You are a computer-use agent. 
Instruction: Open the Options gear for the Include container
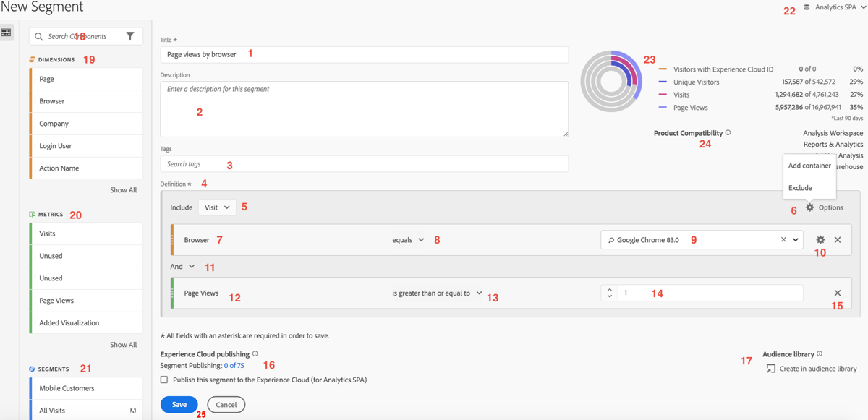click(x=810, y=207)
